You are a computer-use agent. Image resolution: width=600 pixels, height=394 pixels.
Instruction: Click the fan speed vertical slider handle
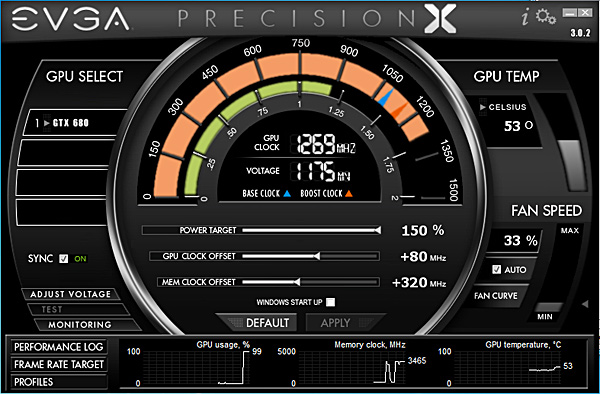[548, 307]
